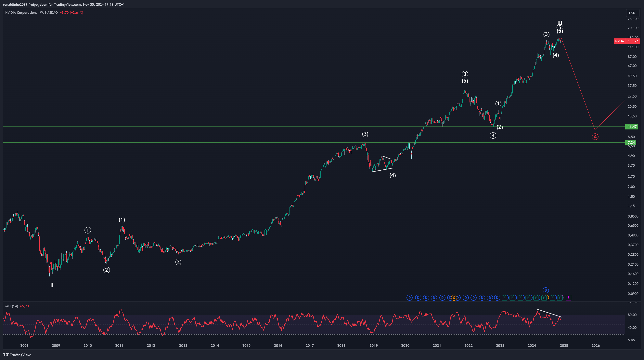Select the purple upcoming earnings "E" marker

[569, 298]
